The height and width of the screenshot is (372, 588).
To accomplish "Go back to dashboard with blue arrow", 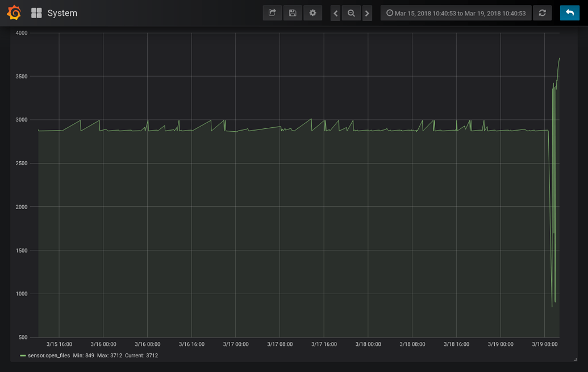I will 570,13.
